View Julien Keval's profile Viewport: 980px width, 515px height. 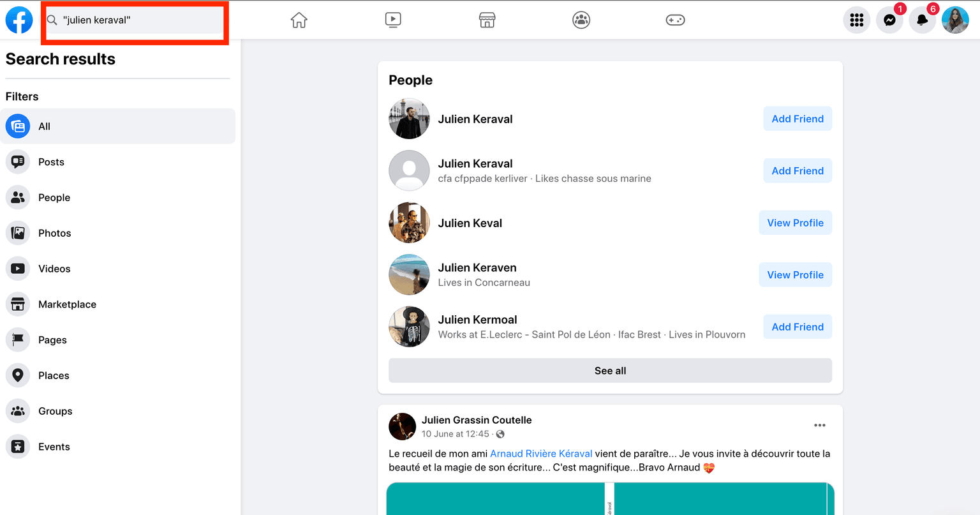[795, 223]
